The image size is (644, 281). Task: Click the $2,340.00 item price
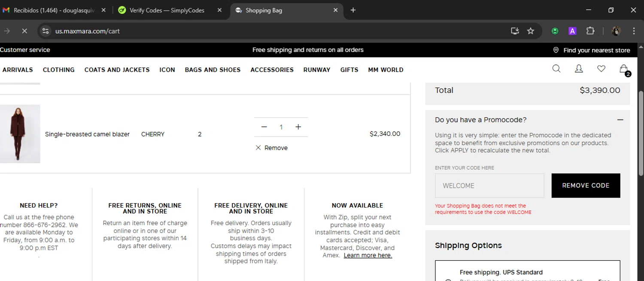pos(385,134)
